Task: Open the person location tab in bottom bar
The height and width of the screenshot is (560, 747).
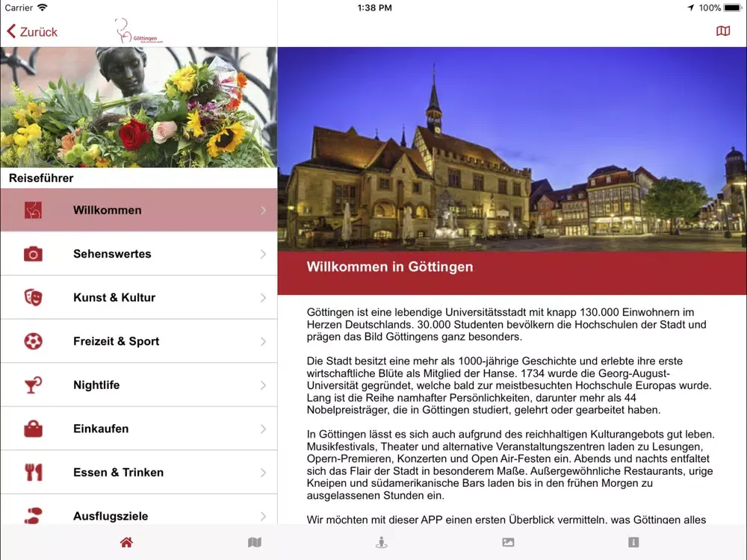Action: point(381,542)
